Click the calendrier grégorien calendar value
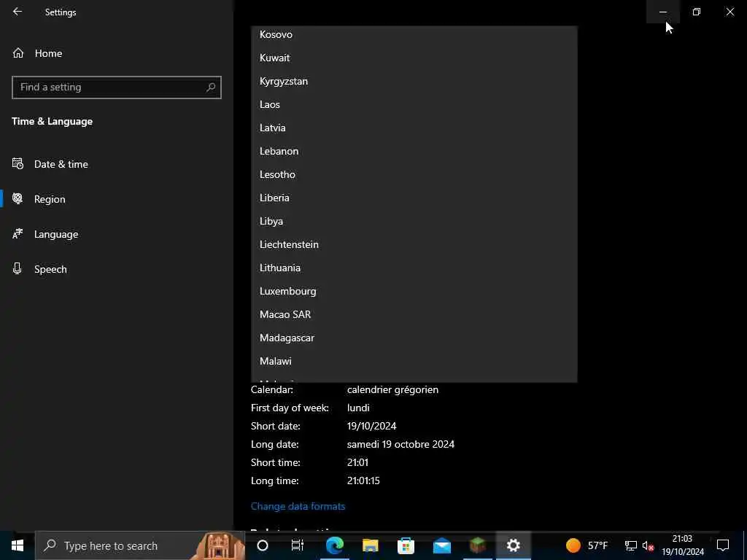Image resolution: width=747 pixels, height=560 pixels. [x=392, y=389]
